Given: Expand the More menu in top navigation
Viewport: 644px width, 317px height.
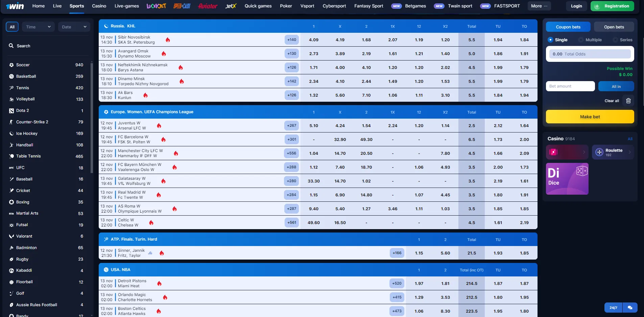Looking at the screenshot, I should [539, 6].
